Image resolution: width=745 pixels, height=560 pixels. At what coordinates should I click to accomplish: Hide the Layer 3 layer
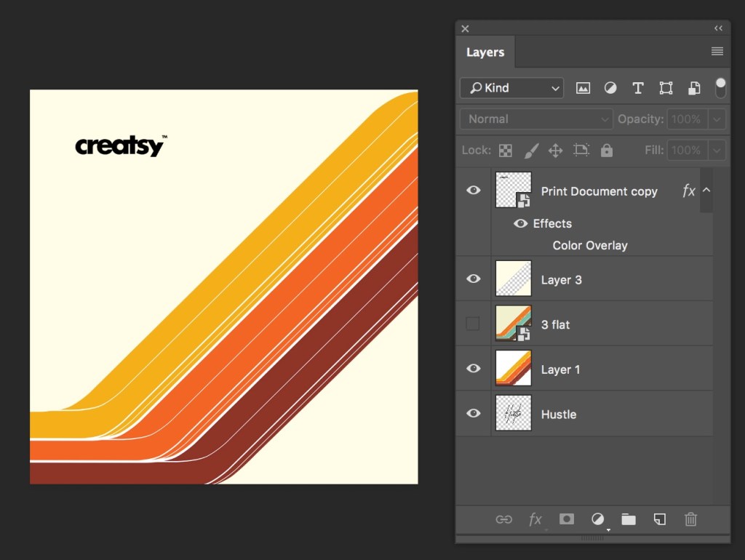pyautogui.click(x=473, y=279)
